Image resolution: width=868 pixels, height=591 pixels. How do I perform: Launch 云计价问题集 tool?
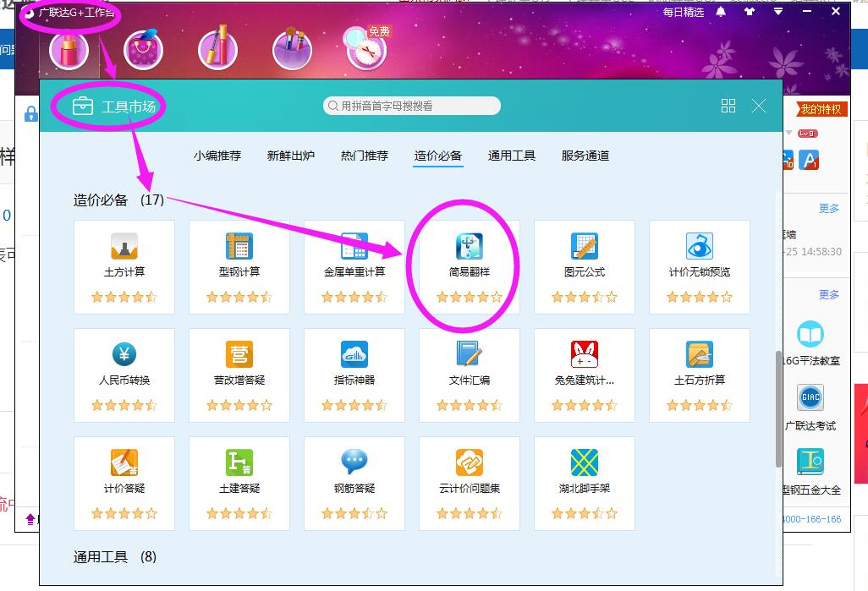pyautogui.click(x=470, y=484)
